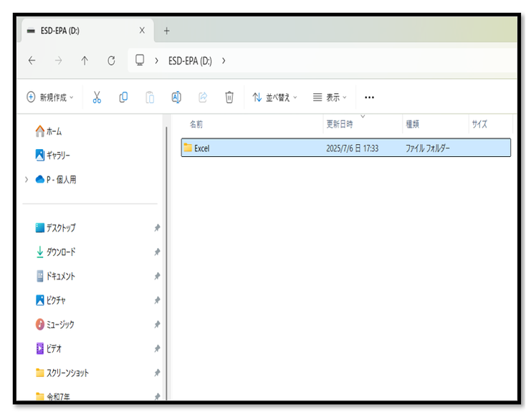Open ドキュメント in the sidebar
This screenshot has width=526, height=420.
point(55,276)
